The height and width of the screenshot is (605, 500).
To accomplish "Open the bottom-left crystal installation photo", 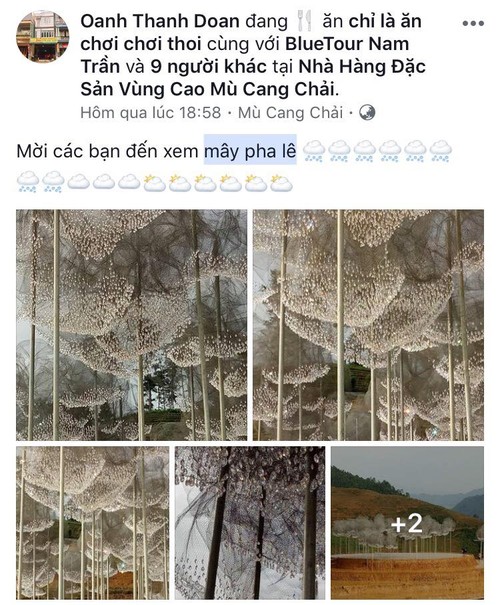I will coord(93,523).
